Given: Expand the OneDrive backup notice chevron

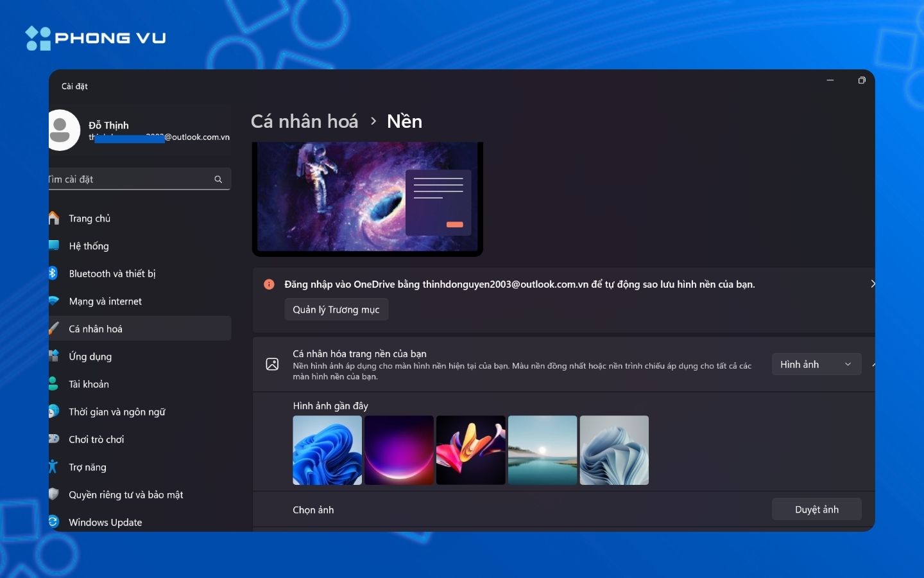Looking at the screenshot, I should click(x=872, y=283).
